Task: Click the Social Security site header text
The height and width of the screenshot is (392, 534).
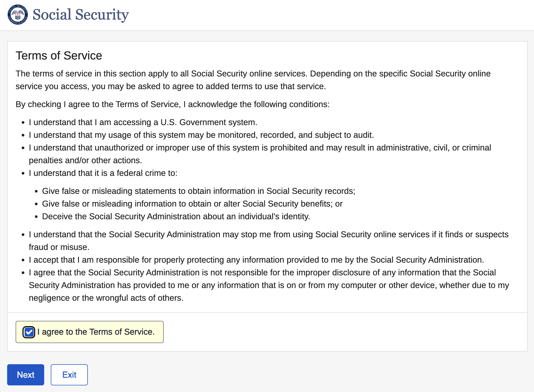Action: point(80,15)
